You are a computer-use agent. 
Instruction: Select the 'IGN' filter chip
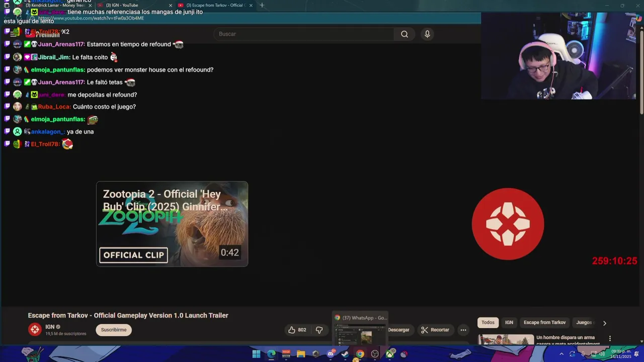pyautogui.click(x=509, y=322)
